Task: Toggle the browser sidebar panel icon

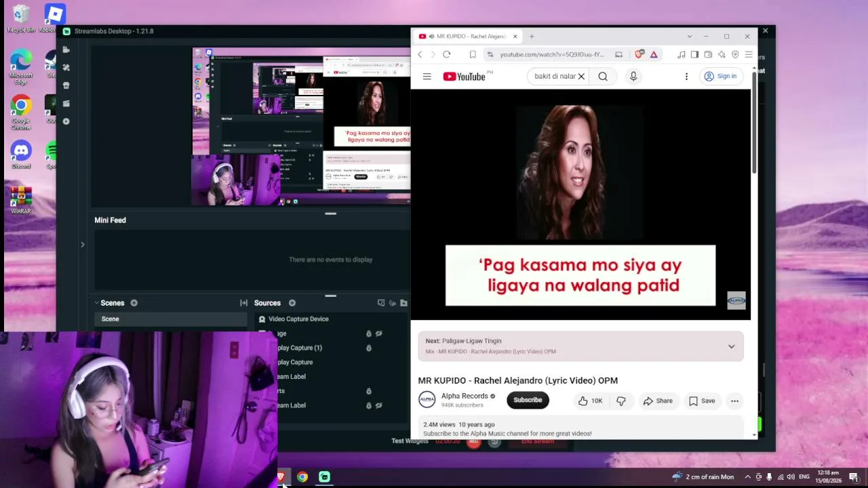Action: [x=694, y=54]
